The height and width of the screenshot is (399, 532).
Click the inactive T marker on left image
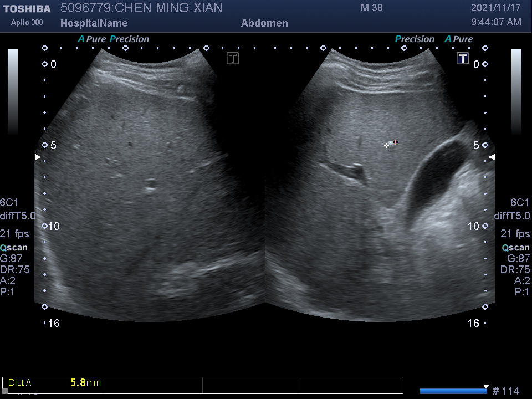[x=233, y=58]
